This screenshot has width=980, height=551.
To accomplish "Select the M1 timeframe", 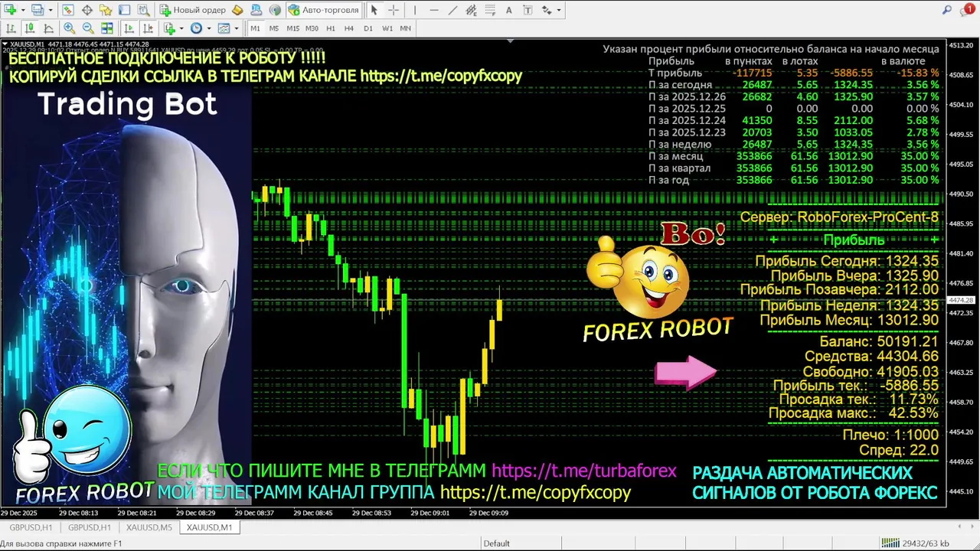I will coord(255,28).
